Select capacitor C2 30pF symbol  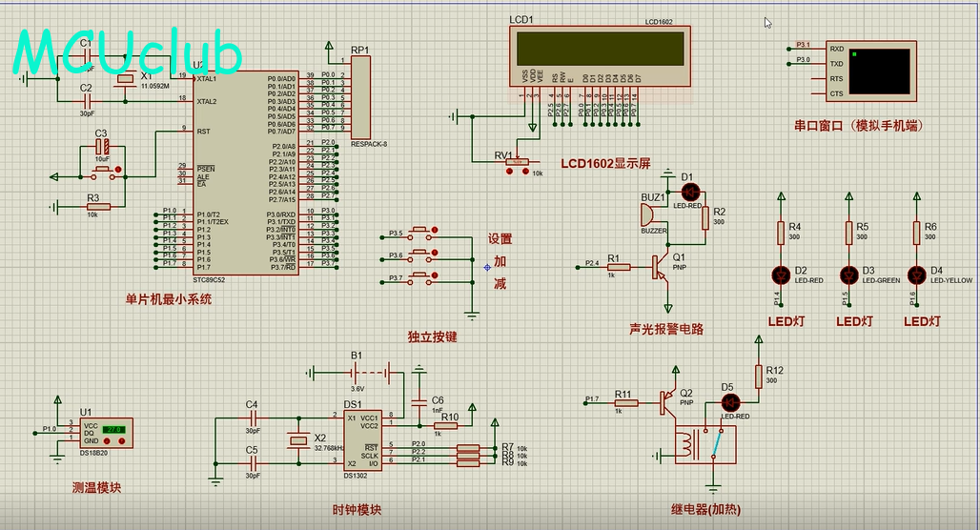(x=86, y=101)
